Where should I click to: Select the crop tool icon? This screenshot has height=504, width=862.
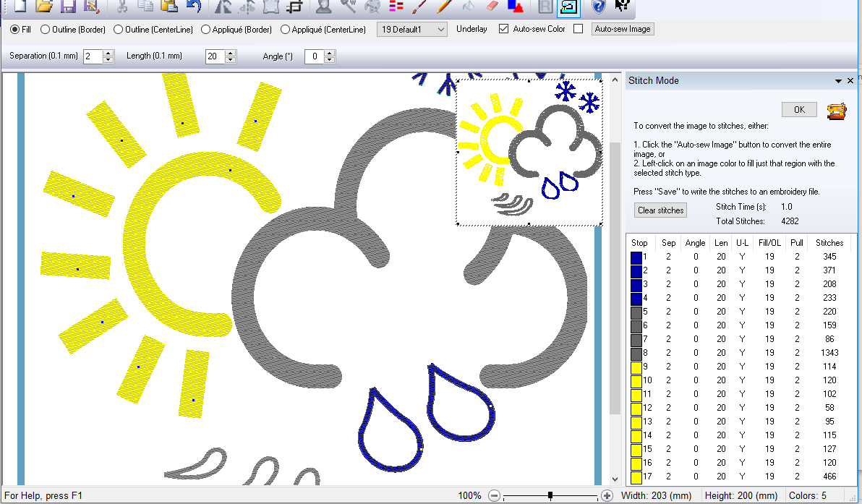(x=294, y=6)
